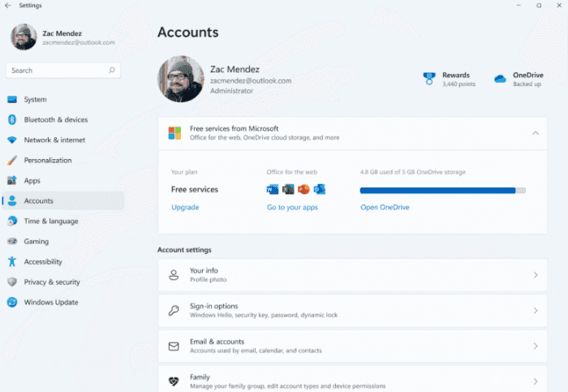Click the Your info person icon
Screen dimensions: 568x392
coord(174,275)
